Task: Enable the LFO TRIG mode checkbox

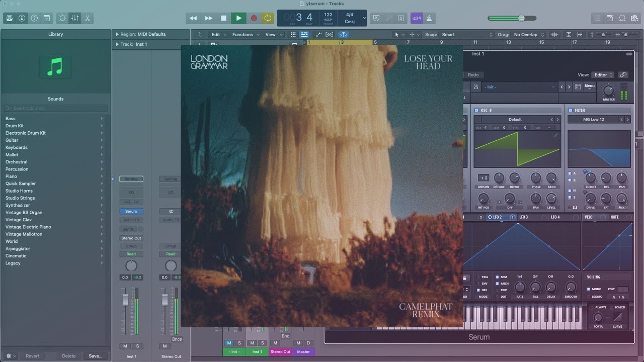Action: click(x=478, y=277)
